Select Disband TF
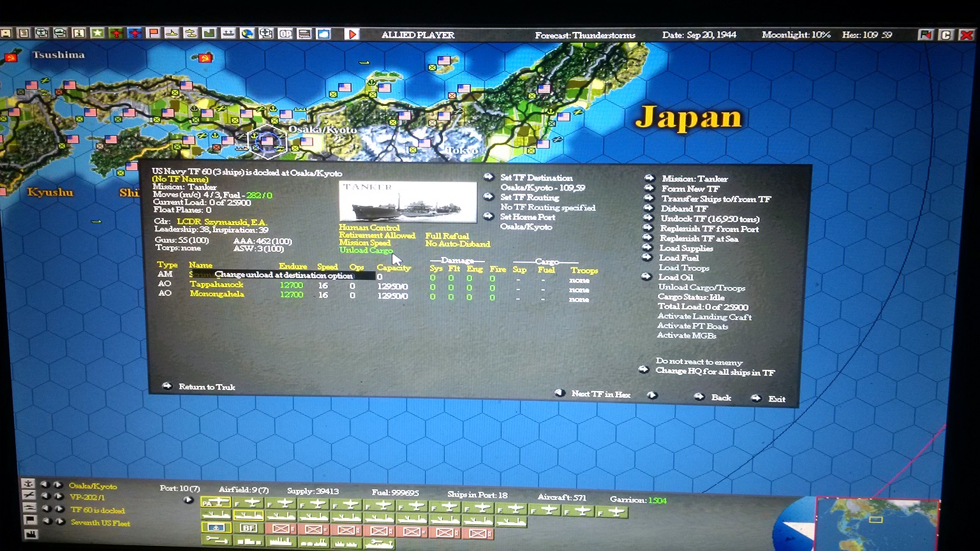This screenshot has height=551, width=980. [x=684, y=209]
